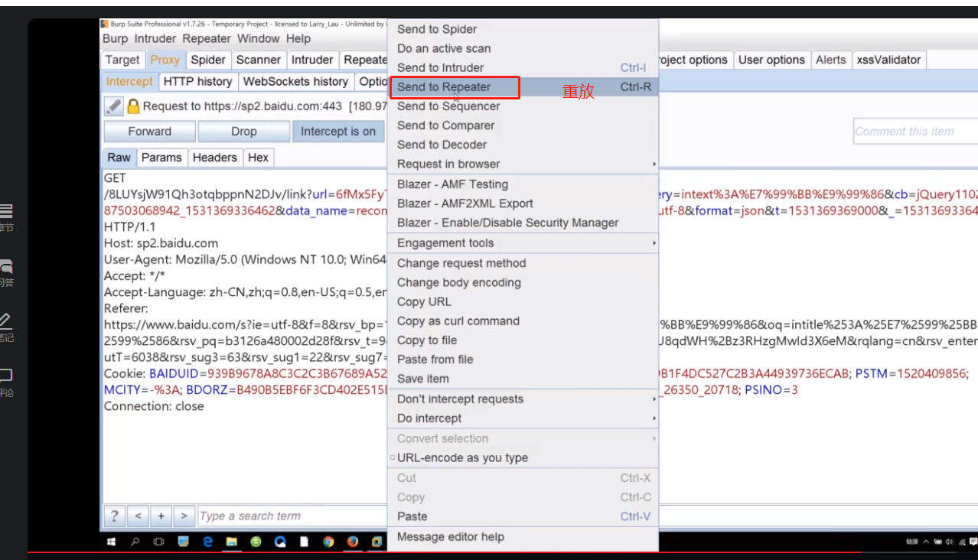Select Blazer - Enable/Disable Security Manager
This screenshot has height=560, width=978.
click(523, 223)
